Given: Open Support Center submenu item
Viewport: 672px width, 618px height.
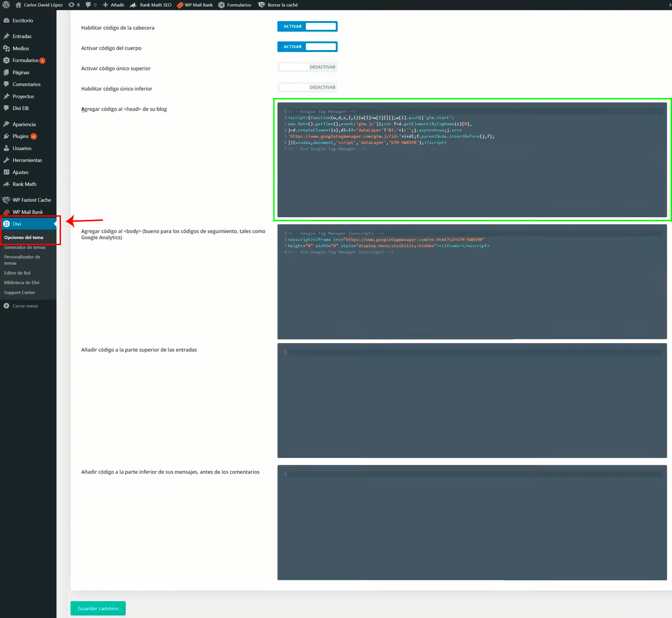Looking at the screenshot, I should 19,293.
